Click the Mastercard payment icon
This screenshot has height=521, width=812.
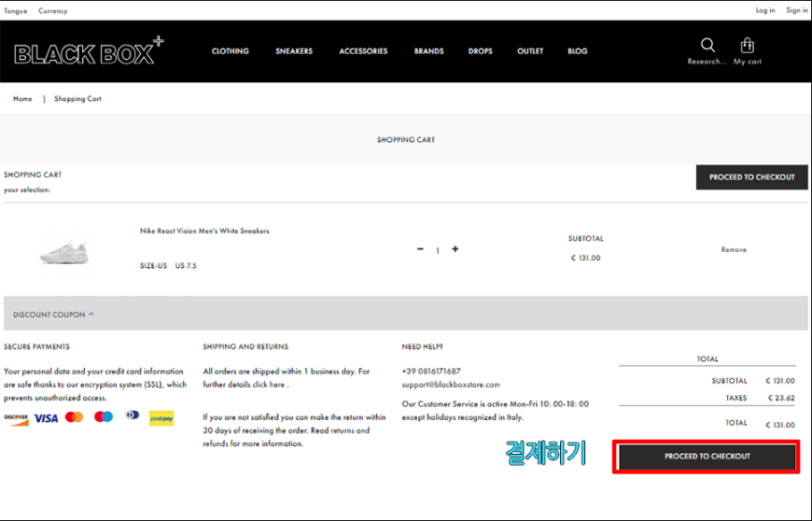click(74, 417)
